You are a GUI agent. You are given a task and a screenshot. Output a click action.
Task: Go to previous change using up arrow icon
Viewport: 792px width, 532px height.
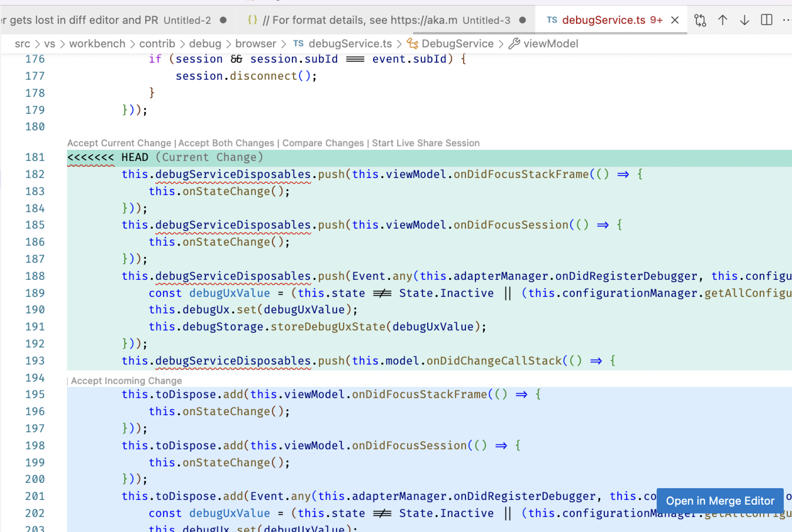723,20
